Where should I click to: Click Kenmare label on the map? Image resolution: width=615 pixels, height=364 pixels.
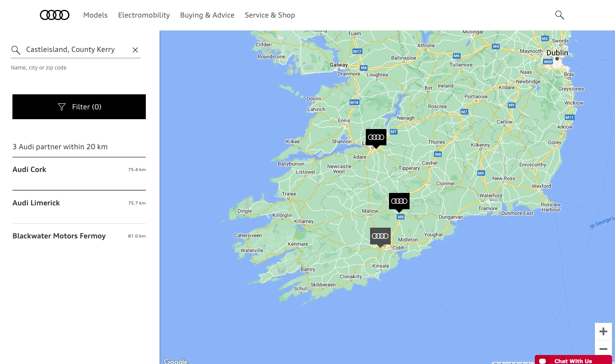[298, 244]
